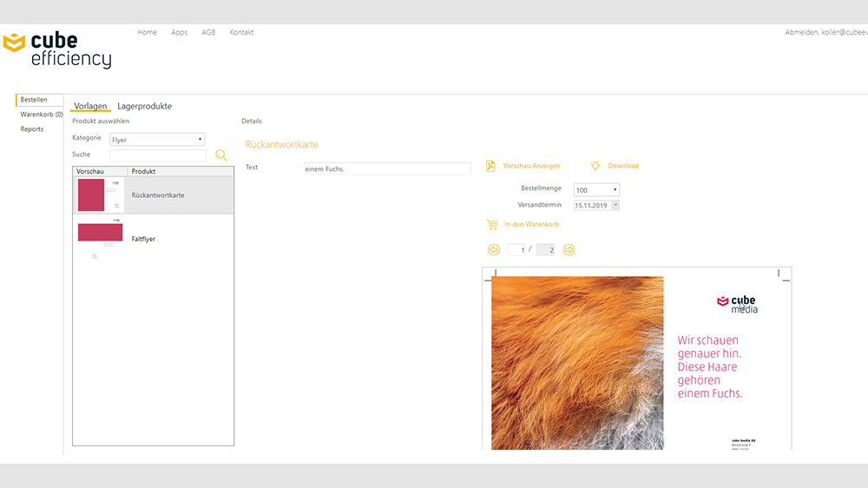
Task: Open the Home menu item
Action: (148, 32)
